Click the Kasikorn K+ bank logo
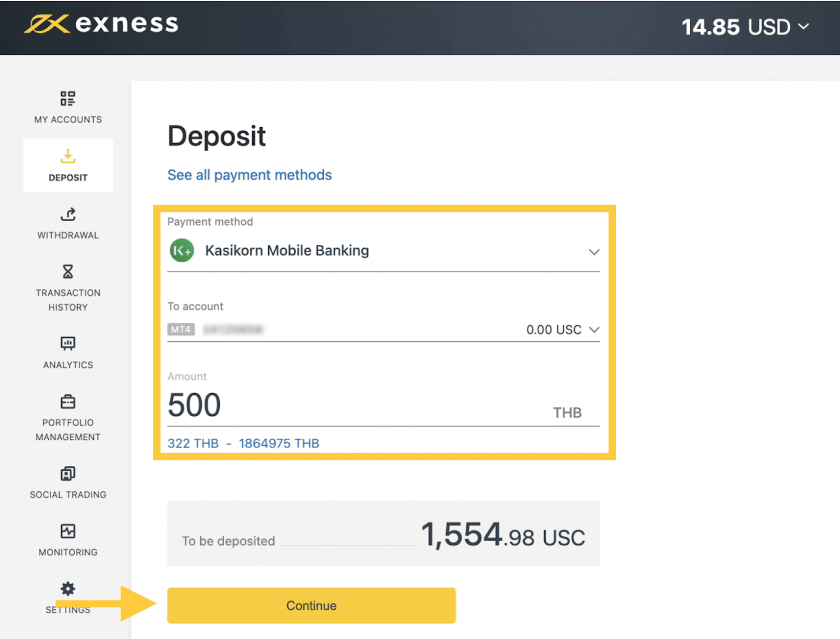Viewport: 840px width, 639px height. (x=182, y=250)
